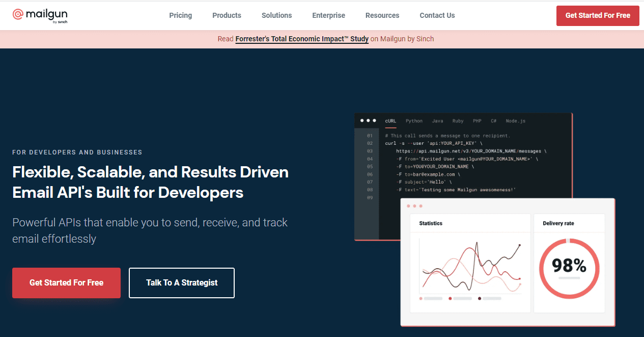The width and height of the screenshot is (644, 337).
Task: Click the Delivery rate heading
Action: 558,223
